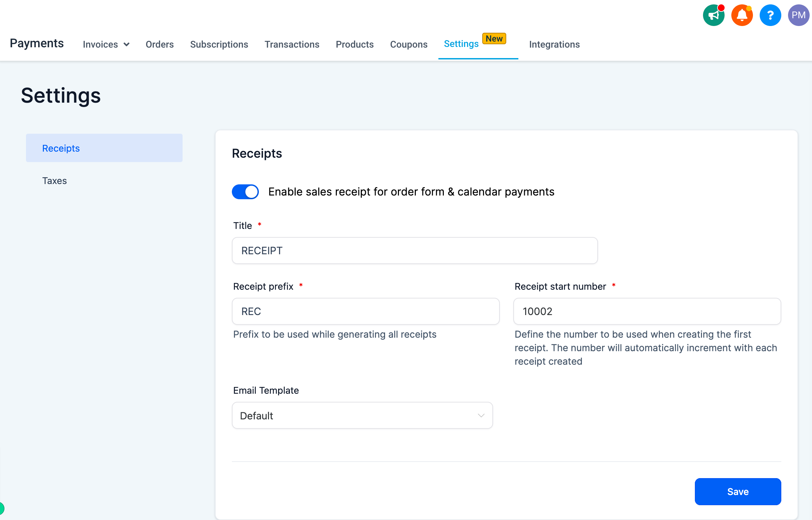The width and height of the screenshot is (812, 520).
Task: Open the Email Template Default dropdown
Action: coord(362,415)
